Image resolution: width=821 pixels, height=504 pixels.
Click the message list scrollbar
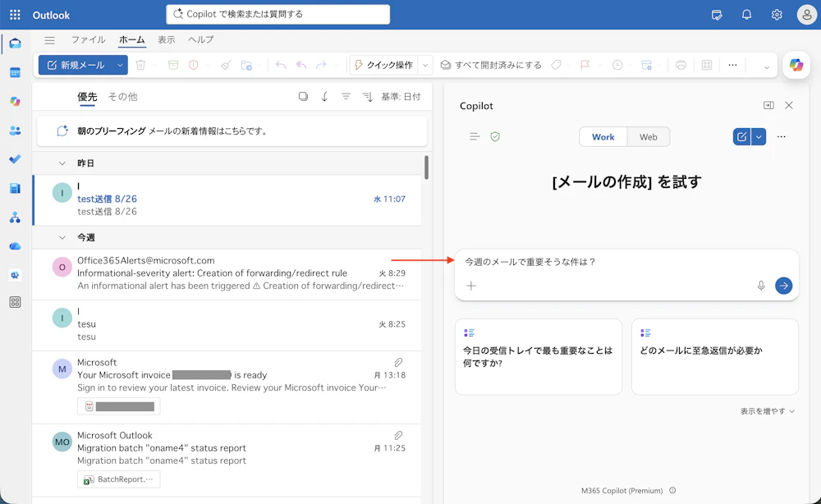[x=427, y=167]
